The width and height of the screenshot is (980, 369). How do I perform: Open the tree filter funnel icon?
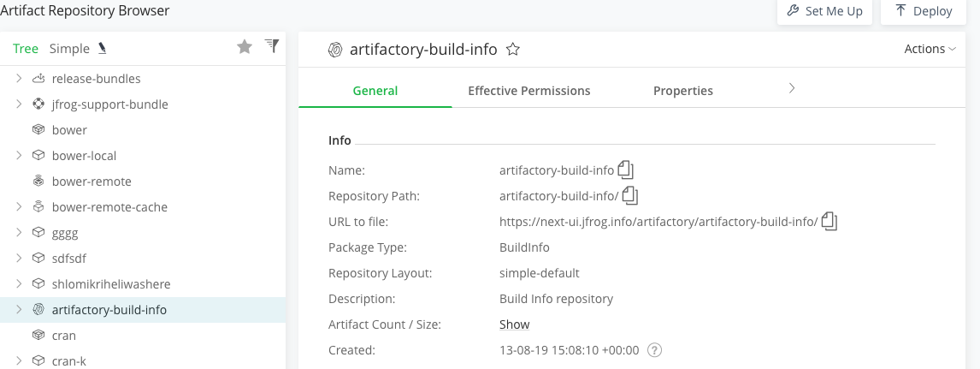[272, 45]
